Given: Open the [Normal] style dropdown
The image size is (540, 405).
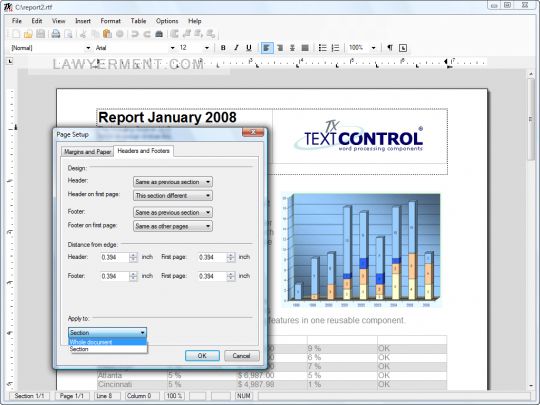Looking at the screenshot, I should pyautogui.click(x=88, y=48).
